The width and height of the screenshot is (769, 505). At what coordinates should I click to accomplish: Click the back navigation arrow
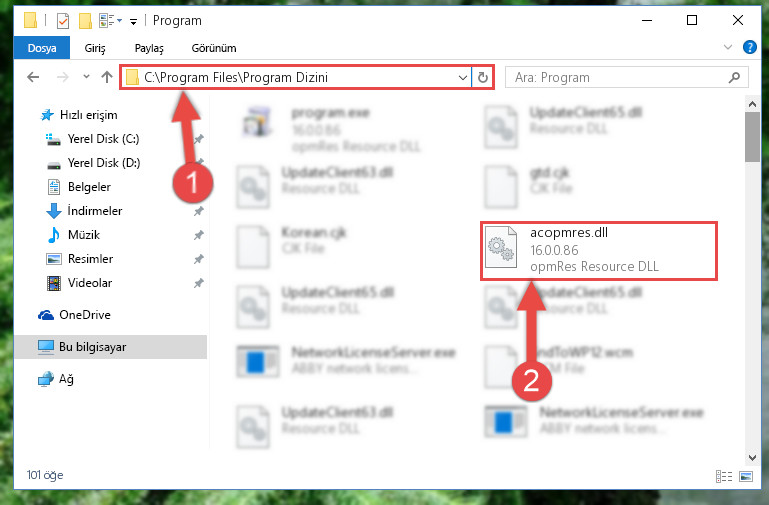pos(33,77)
